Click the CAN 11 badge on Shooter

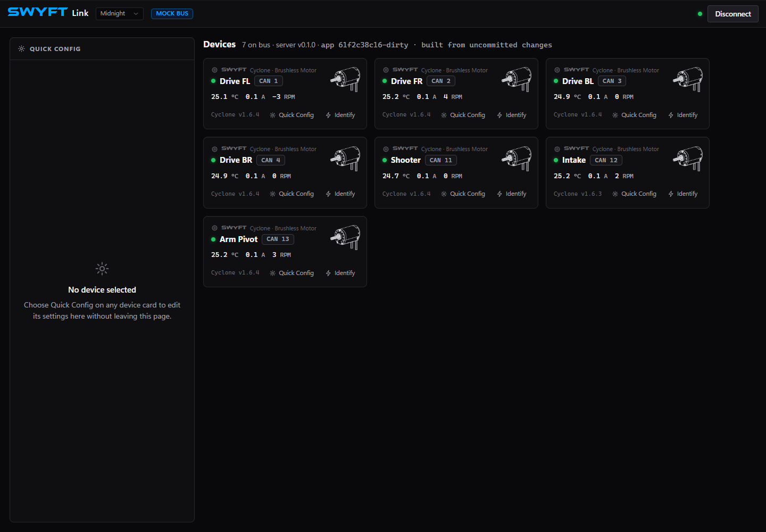(x=441, y=160)
